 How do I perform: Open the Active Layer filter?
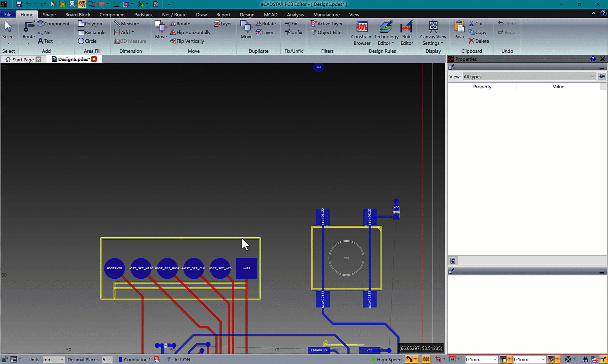tap(327, 24)
